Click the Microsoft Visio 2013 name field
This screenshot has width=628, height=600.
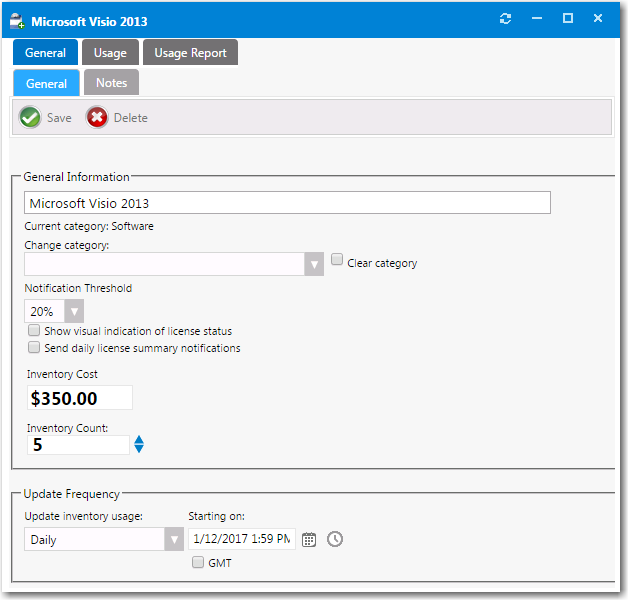coord(286,203)
